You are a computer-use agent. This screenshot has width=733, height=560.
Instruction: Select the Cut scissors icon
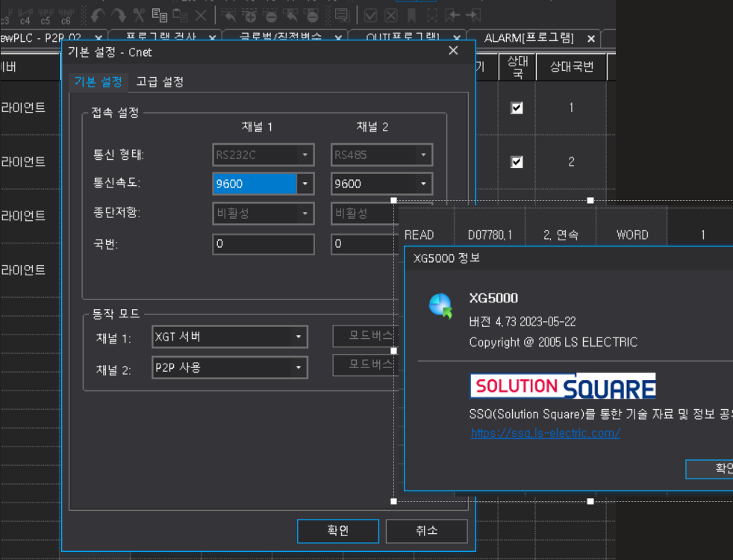(x=140, y=13)
